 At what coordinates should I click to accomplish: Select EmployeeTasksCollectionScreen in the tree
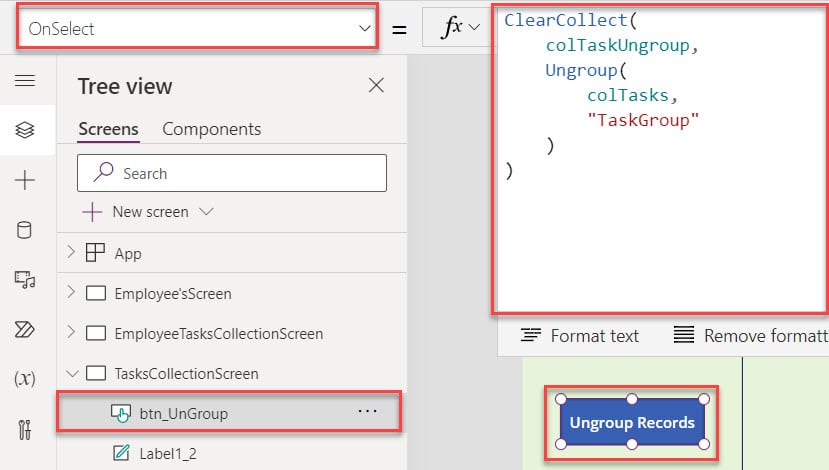tap(219, 334)
